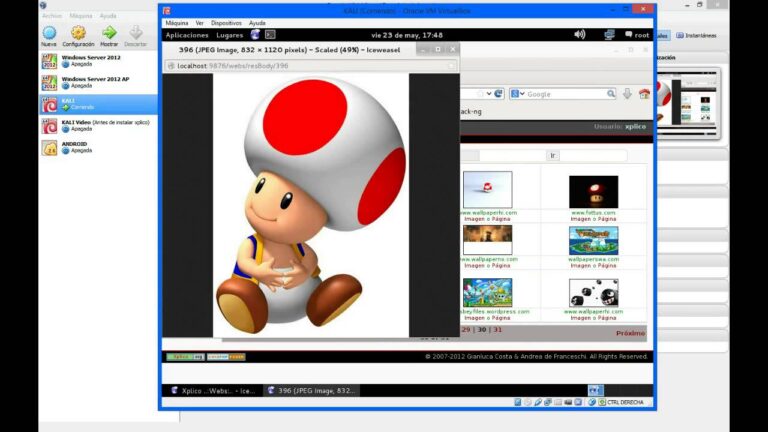Open the Lugares menu in Kali panel
Screen dimensions: 768x432
(230, 35)
